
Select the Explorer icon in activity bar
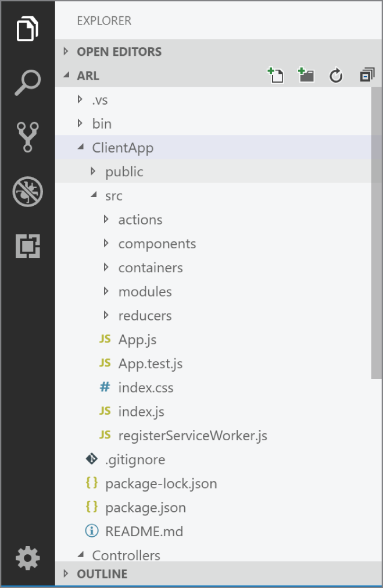27,28
